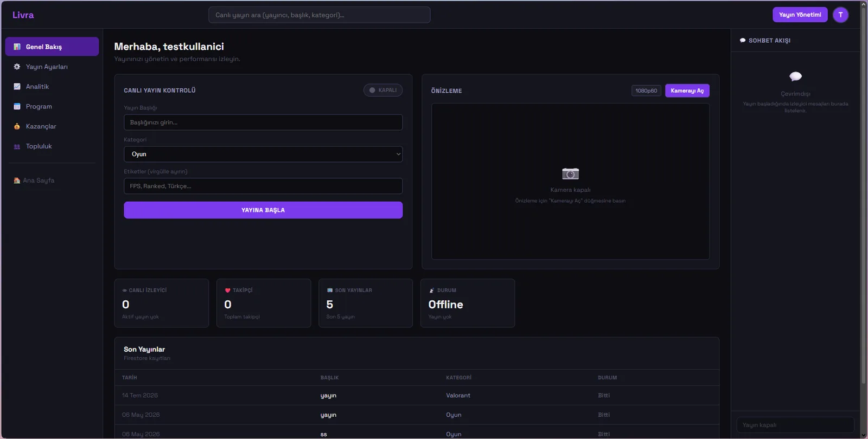The image size is (868, 439).
Task: Click the Ana Sayfa house icon
Action: tap(17, 180)
